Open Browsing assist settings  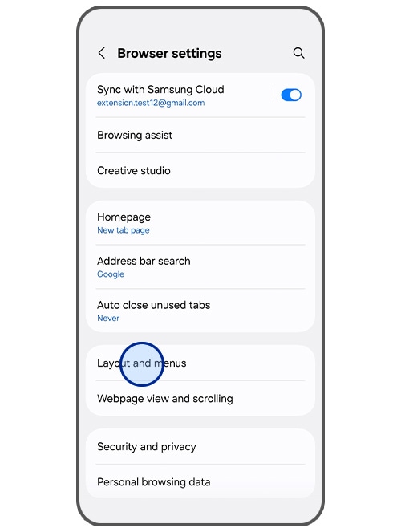[x=200, y=135]
